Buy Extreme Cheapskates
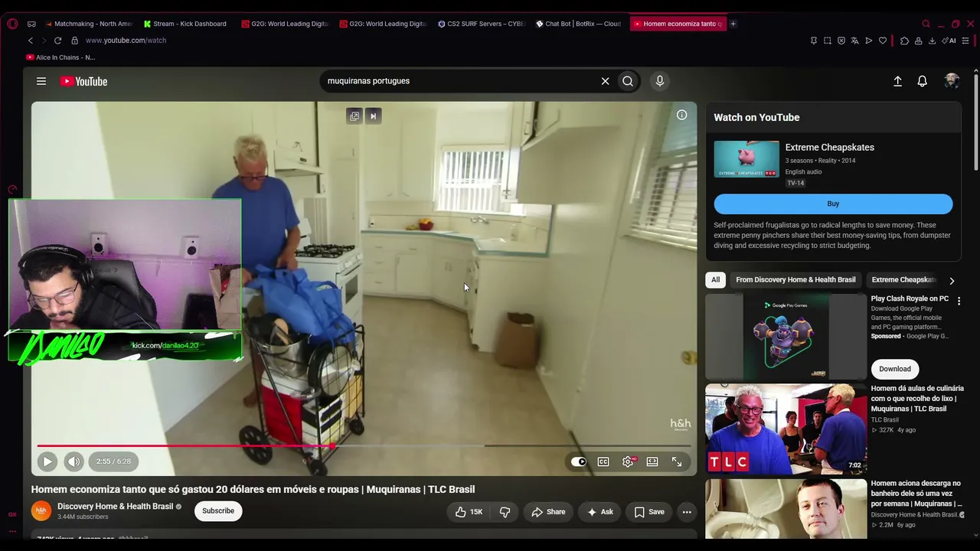980x551 pixels. (x=833, y=204)
